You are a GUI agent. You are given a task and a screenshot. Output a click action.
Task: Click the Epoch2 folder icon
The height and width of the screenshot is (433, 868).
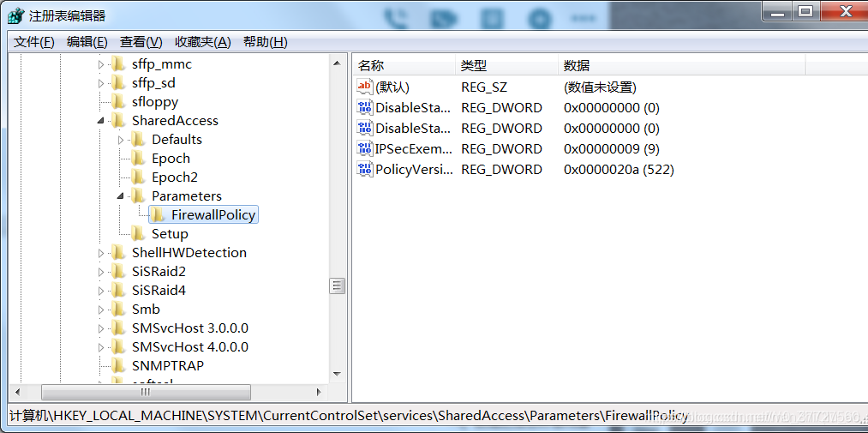pyautogui.click(x=138, y=177)
